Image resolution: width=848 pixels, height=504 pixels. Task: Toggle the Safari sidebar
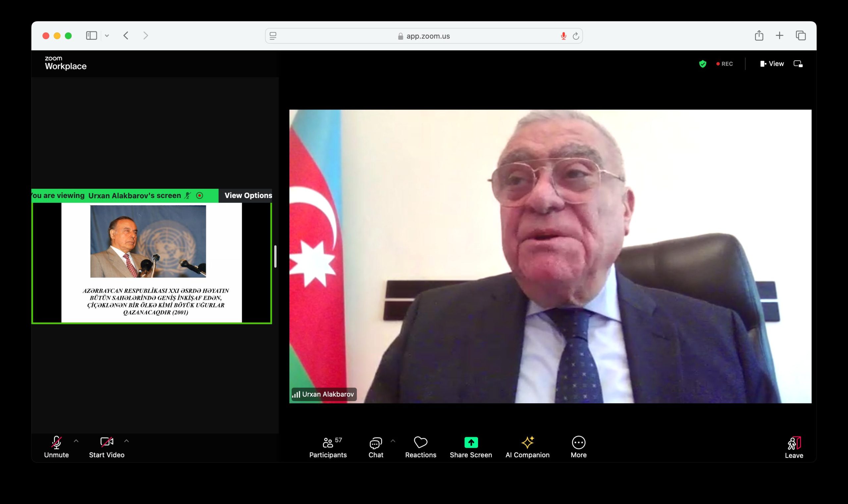[x=91, y=35]
